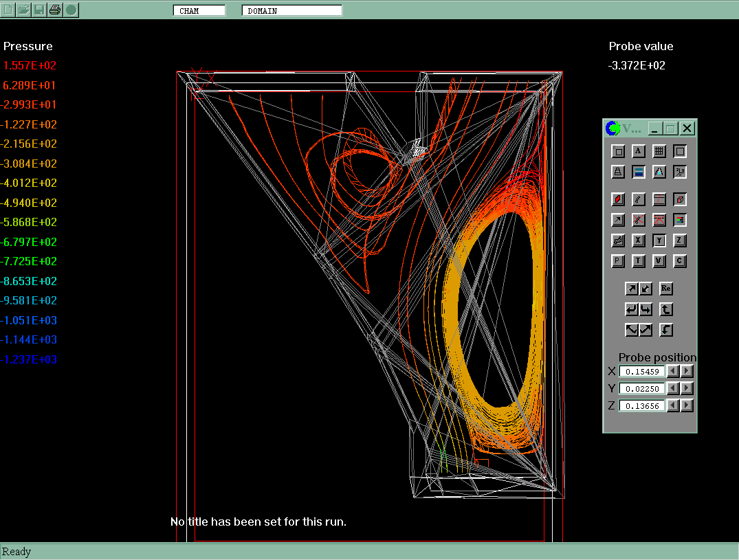Screen dimensions: 739x560
Task: Click the DOMAIN field in the top bar
Action: coord(291,11)
